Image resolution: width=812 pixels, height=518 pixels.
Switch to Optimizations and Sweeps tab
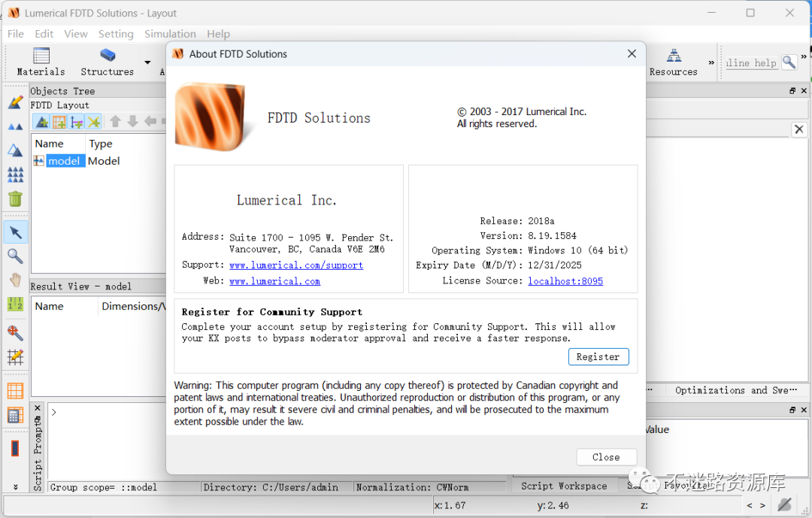[x=735, y=391]
